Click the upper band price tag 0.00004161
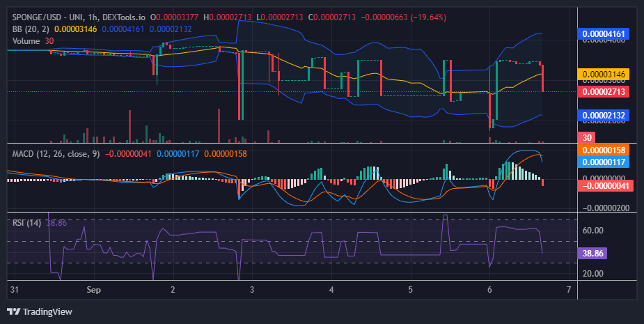The image size is (644, 324). click(x=604, y=33)
